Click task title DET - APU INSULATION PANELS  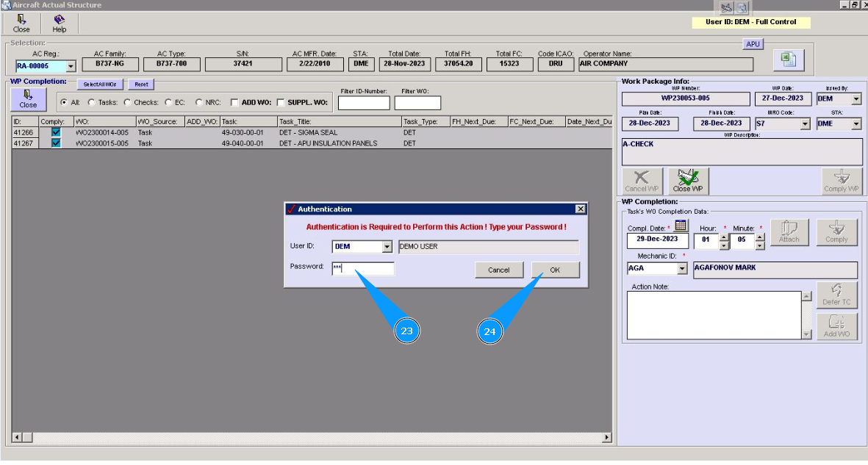329,143
